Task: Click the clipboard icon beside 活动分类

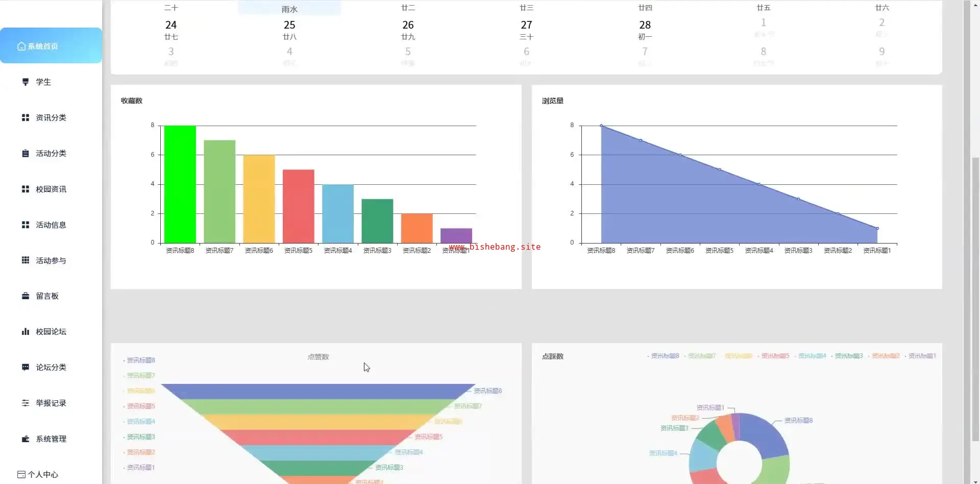Action: pos(26,153)
